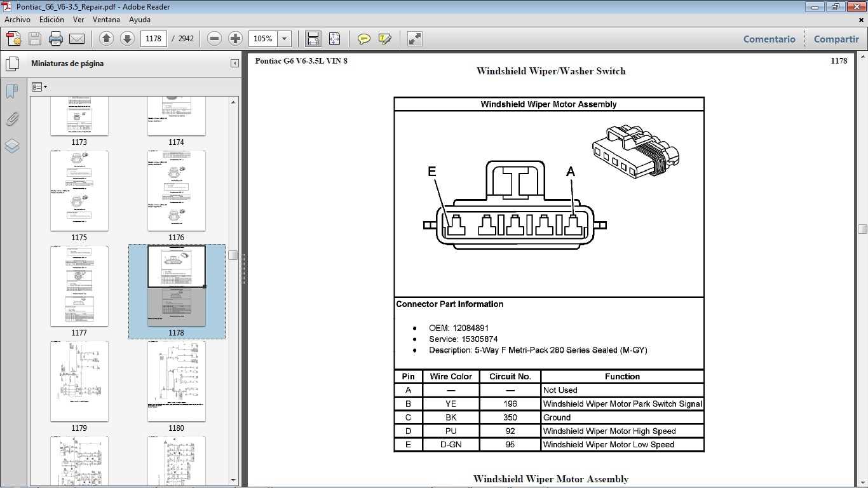Go to previous page with up arrow
Viewport: 868px width, 488px height.
[x=107, y=39]
